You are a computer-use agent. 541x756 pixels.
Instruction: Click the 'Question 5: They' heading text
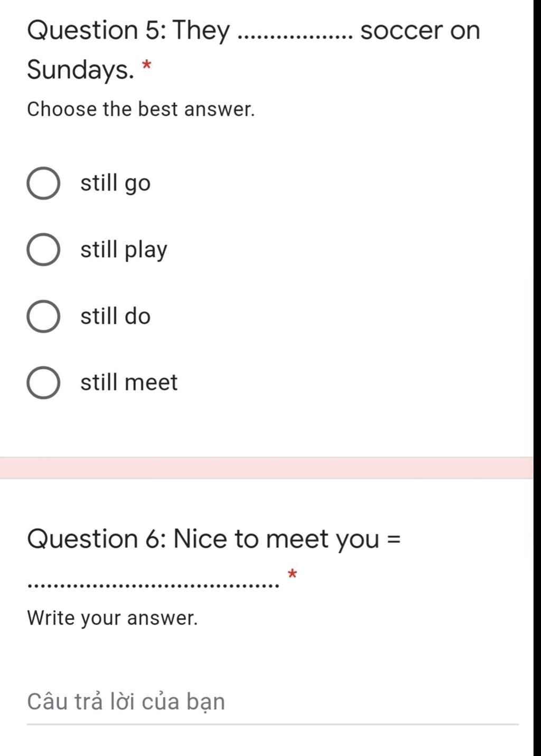pyautogui.click(x=128, y=31)
